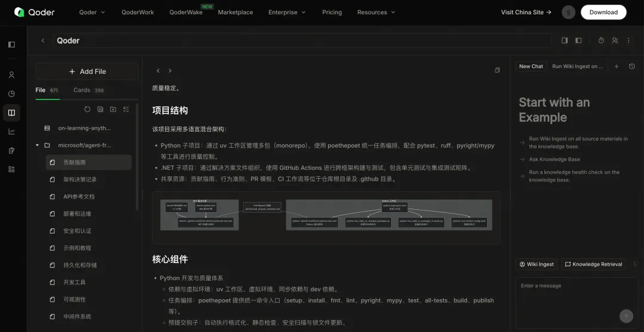Image resolution: width=644 pixels, height=332 pixels.
Task: Click Run a knowledge health check example
Action: click(571, 176)
